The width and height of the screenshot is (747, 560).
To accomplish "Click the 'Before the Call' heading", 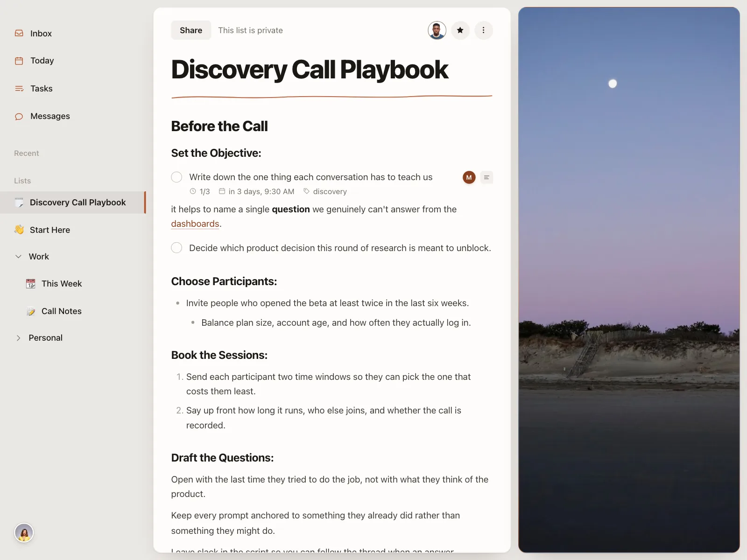I will pos(219,126).
